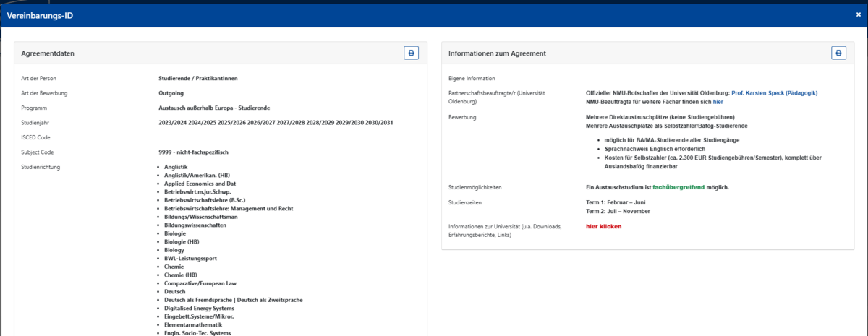Follow the blue 'hier' link for NMU-Beauftragte
This screenshot has height=336, width=868.
coord(718,103)
